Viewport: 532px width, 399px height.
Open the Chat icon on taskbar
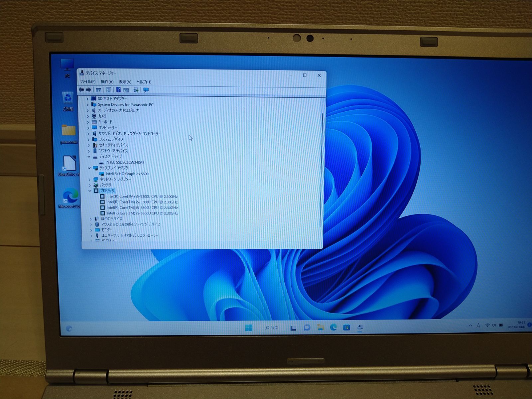[x=307, y=328]
